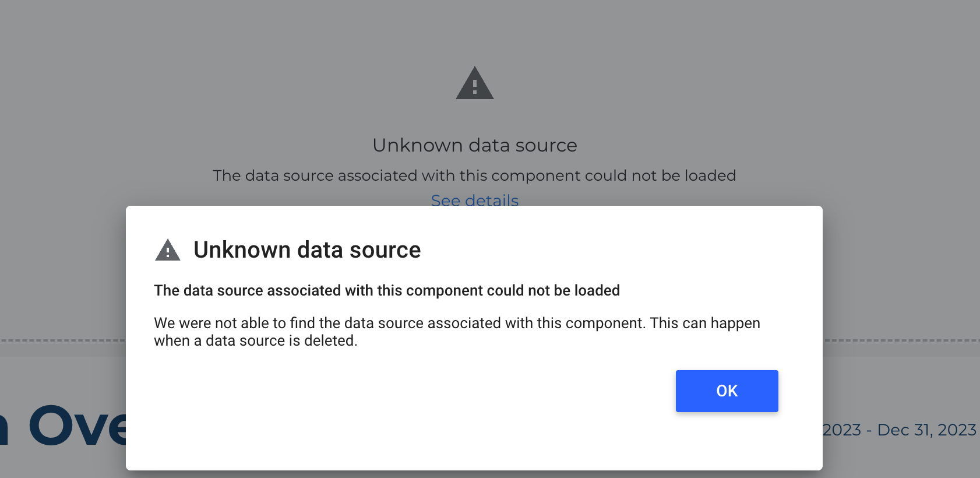
Task: Click the warning triangle icon in the dialog
Action: (168, 250)
